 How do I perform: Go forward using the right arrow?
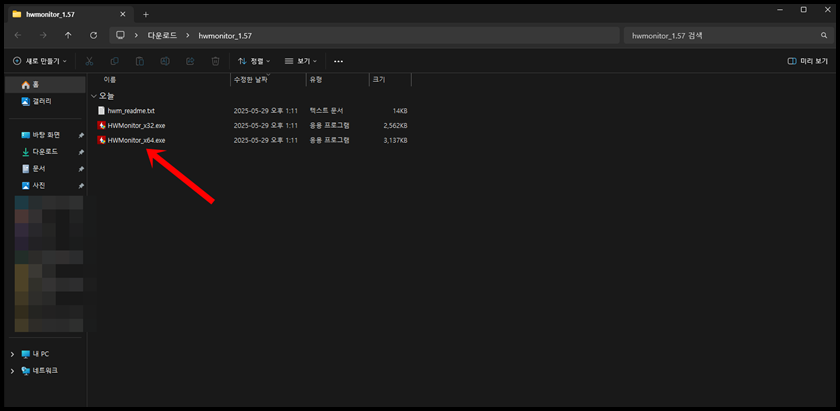pyautogui.click(x=43, y=35)
